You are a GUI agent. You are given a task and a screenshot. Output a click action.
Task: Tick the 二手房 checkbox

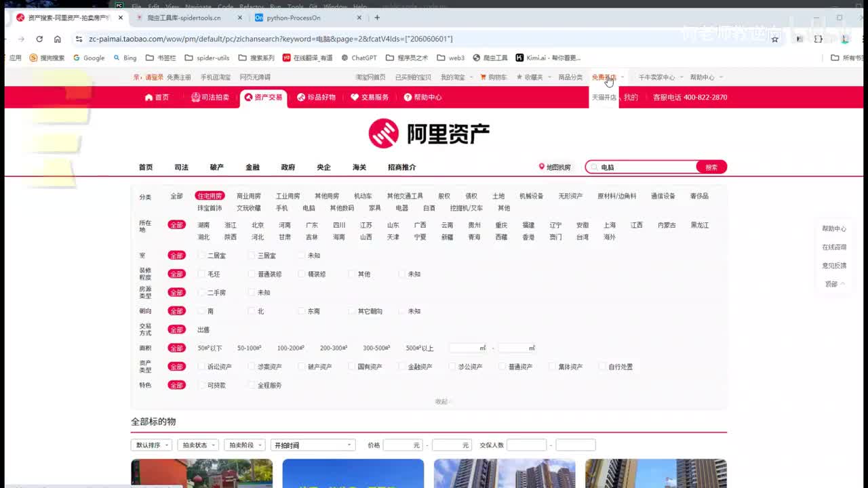(x=201, y=293)
